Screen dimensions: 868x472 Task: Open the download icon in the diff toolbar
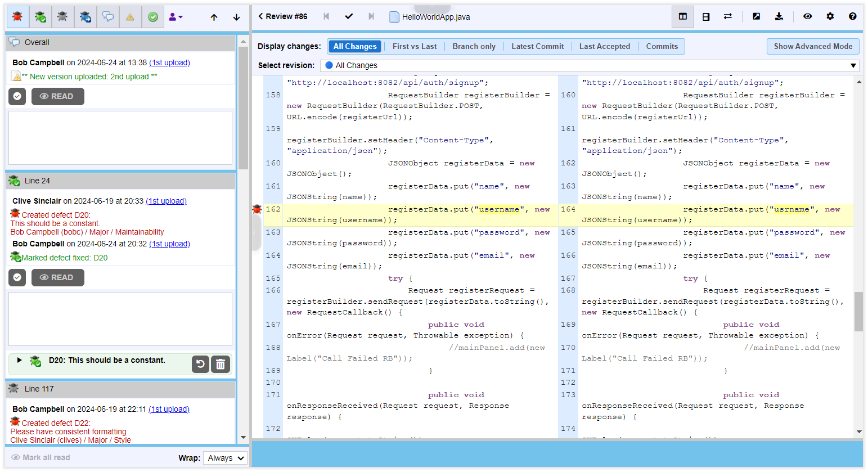tap(779, 16)
